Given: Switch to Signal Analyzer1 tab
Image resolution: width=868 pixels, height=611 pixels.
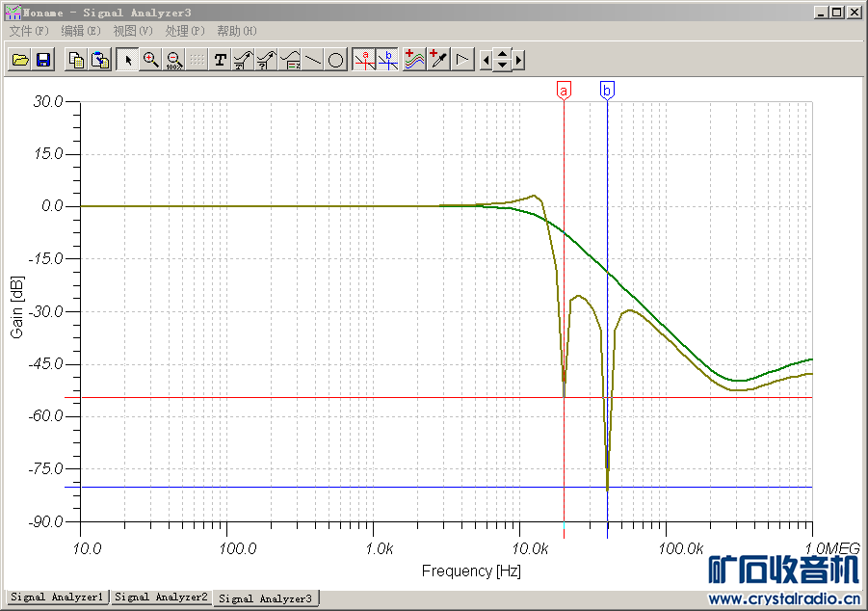Looking at the screenshot, I should click(x=57, y=598).
